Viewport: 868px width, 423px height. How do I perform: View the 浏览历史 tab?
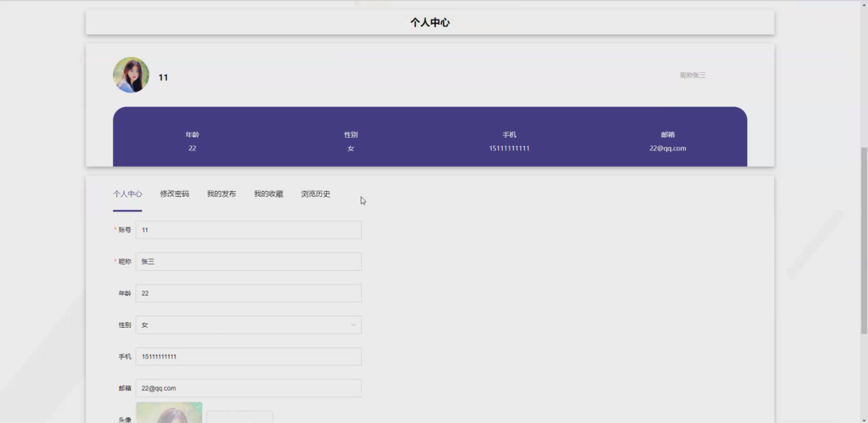315,194
